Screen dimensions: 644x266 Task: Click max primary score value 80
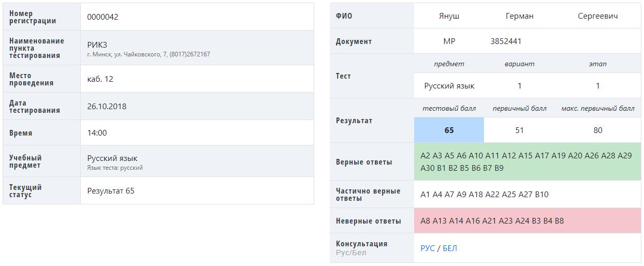[x=598, y=130]
